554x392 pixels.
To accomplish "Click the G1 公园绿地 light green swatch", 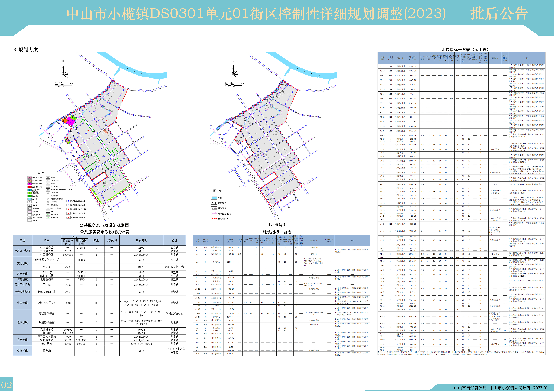I will pyautogui.click(x=30, y=193).
